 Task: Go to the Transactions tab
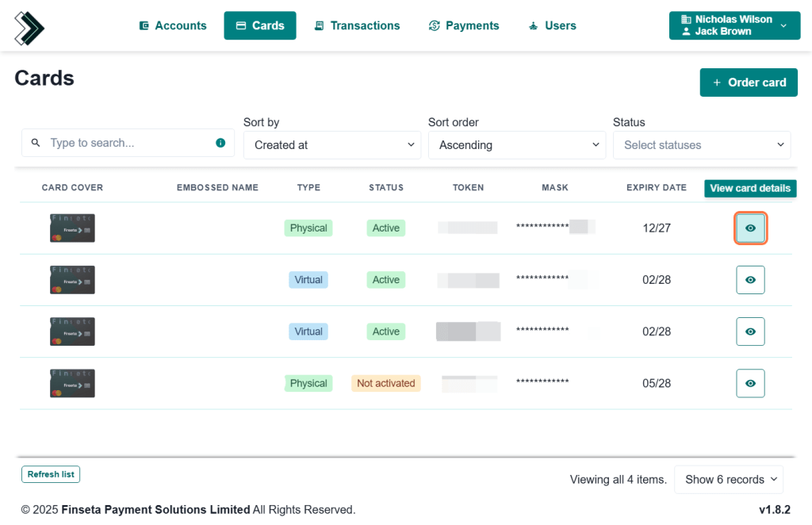tap(357, 25)
